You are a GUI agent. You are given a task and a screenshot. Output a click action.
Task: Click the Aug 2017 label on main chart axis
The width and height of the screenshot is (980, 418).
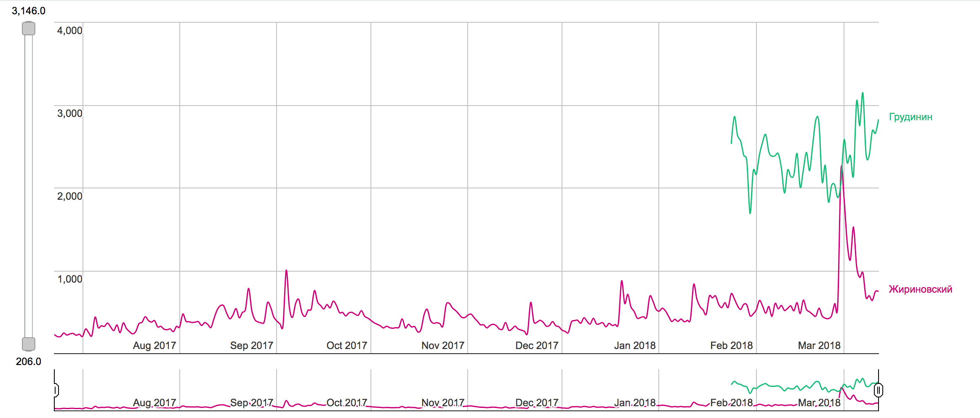coord(154,346)
